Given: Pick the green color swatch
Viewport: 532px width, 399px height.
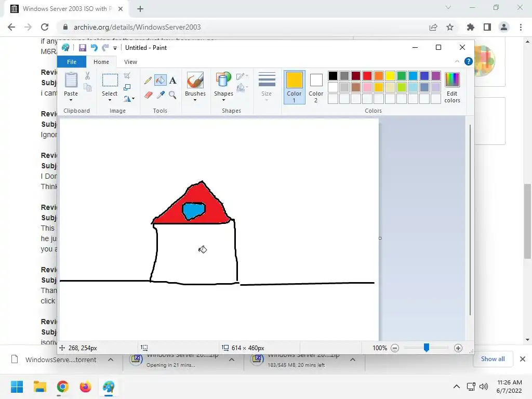Looking at the screenshot, I should pyautogui.click(x=402, y=76).
